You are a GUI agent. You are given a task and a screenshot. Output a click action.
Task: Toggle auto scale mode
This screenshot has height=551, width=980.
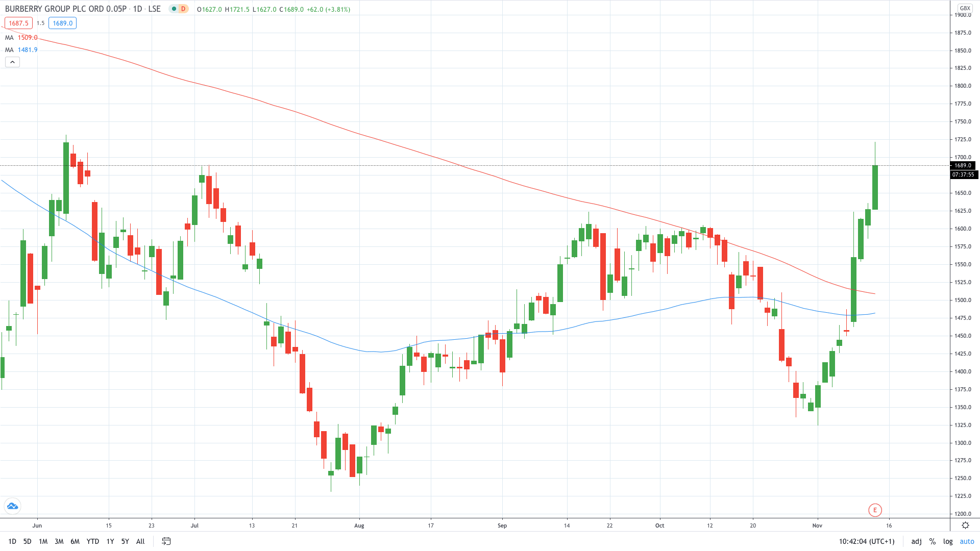[967, 541]
